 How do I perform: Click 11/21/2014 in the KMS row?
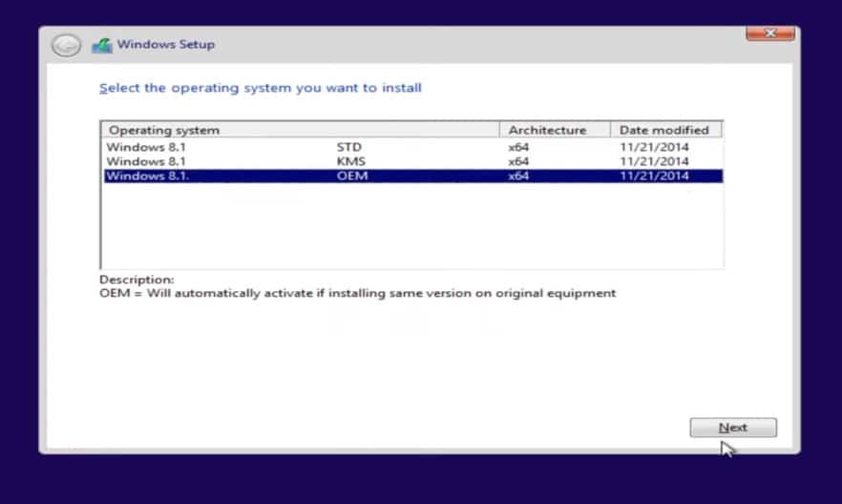pyautogui.click(x=654, y=161)
